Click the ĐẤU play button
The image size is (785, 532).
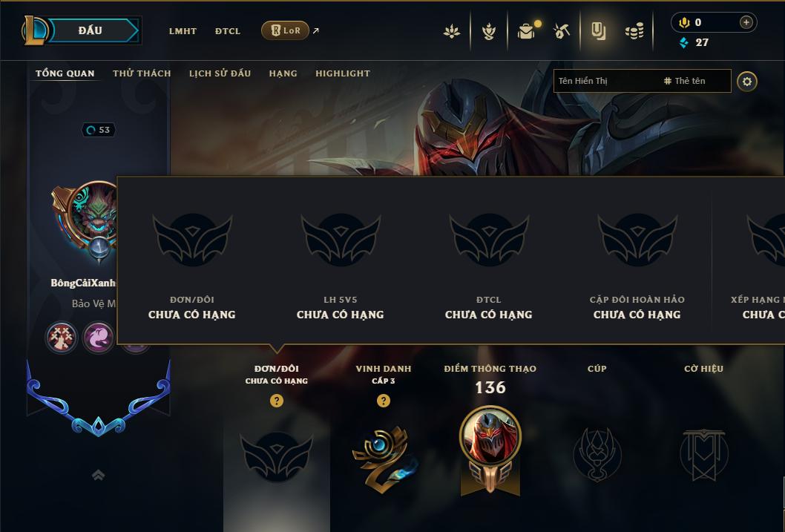coord(90,30)
